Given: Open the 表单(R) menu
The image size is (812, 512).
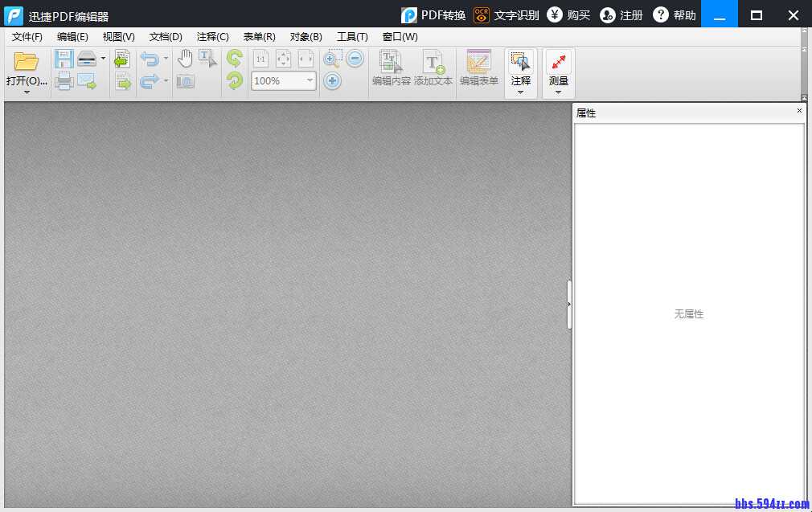Looking at the screenshot, I should [260, 37].
